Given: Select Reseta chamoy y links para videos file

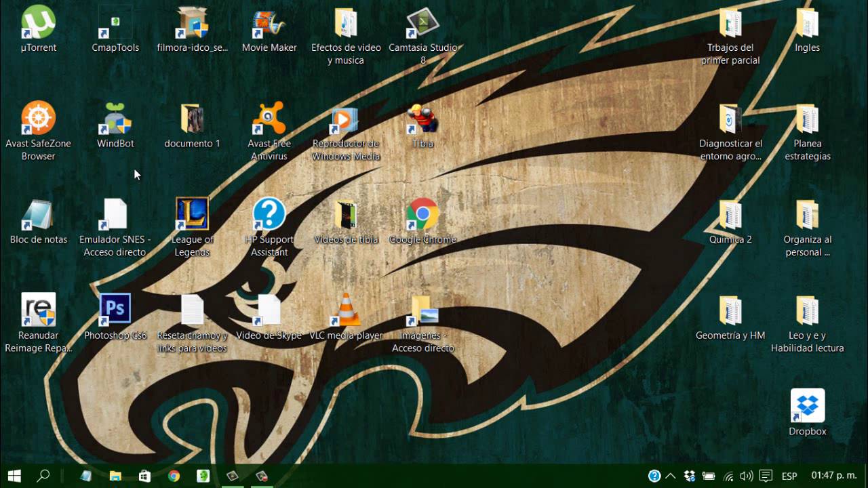Looking at the screenshot, I should click(193, 324).
